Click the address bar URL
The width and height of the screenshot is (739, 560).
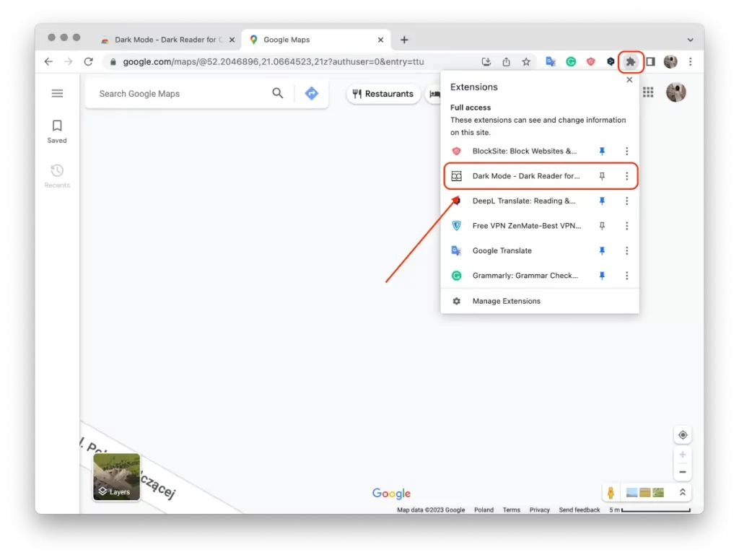pos(274,62)
